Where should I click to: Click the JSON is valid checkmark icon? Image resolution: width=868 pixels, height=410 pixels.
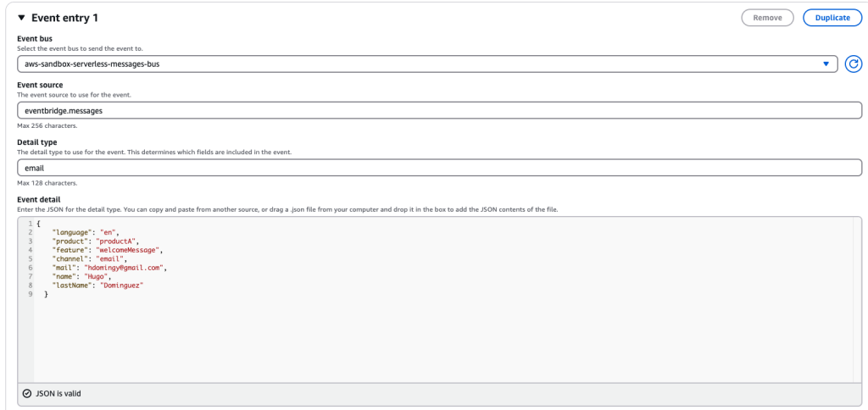[27, 394]
